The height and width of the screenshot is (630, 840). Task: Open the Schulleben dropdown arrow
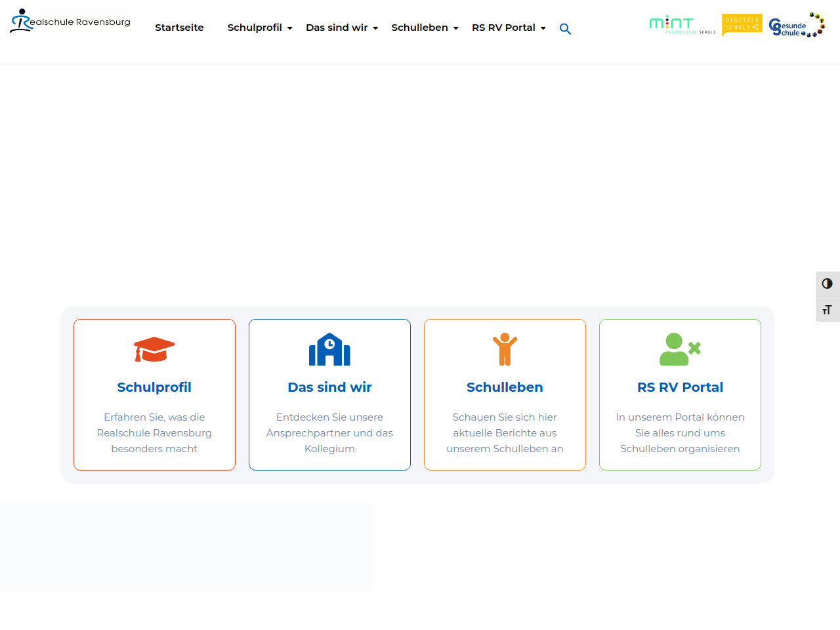[x=455, y=28]
